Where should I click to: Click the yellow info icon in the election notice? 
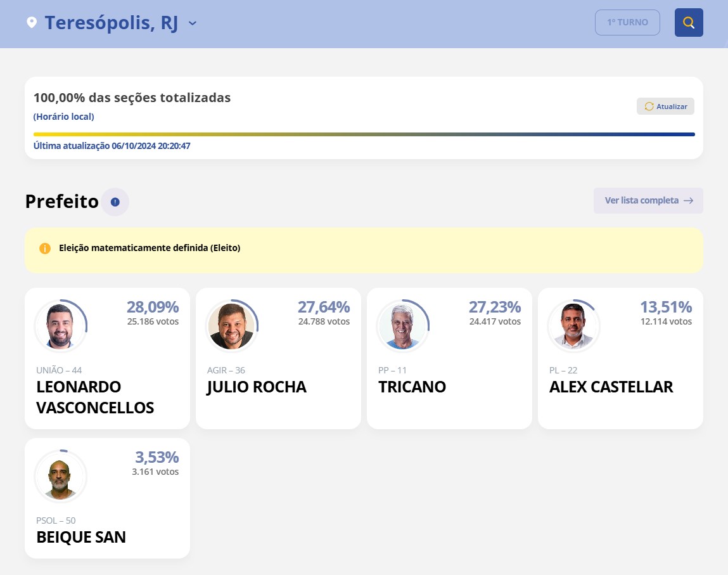pos(45,248)
